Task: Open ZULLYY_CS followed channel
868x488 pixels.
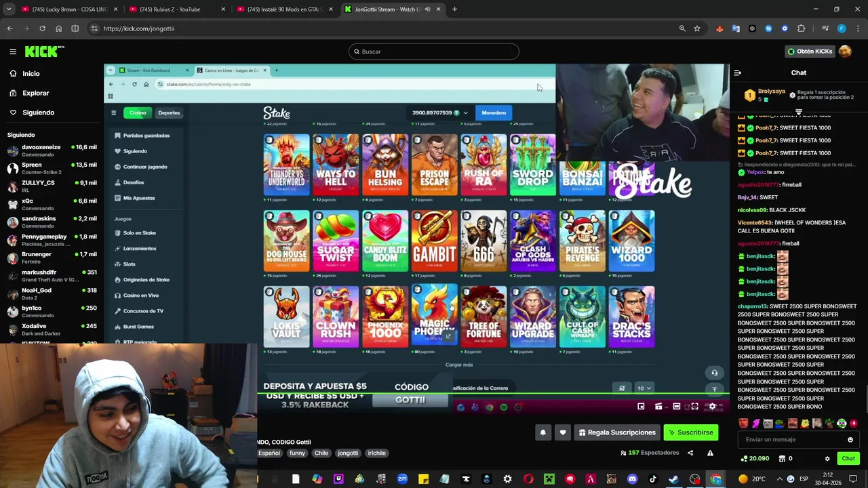Action: (x=51, y=186)
